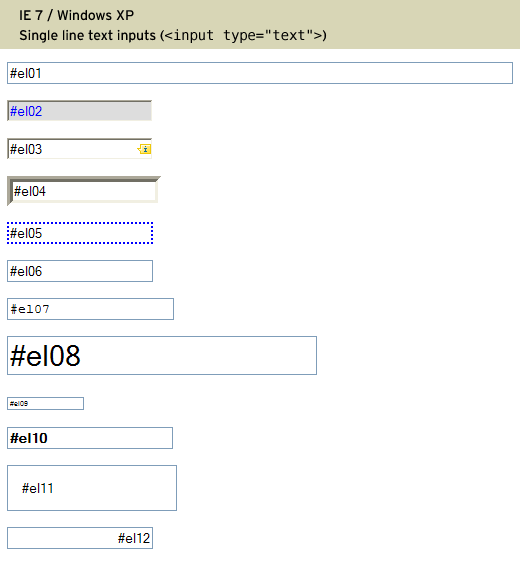Click the 'Single line text inputs' subtitle
The width and height of the screenshot is (520, 565).
coord(87,35)
